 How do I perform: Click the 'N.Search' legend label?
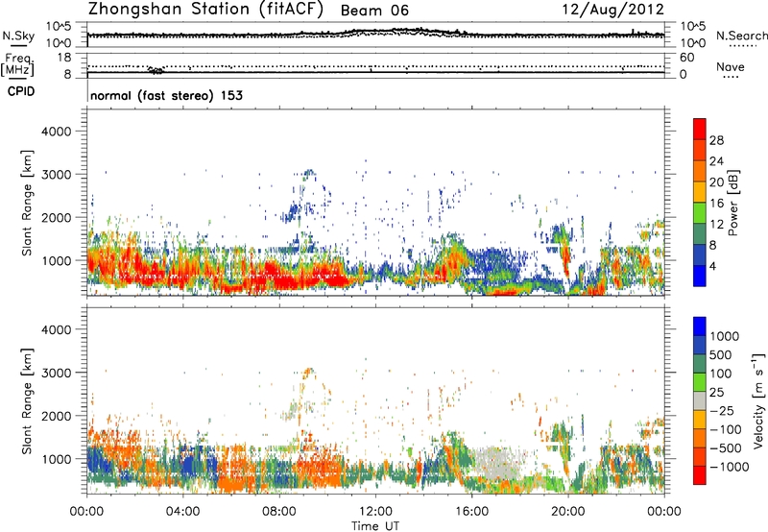(741, 36)
